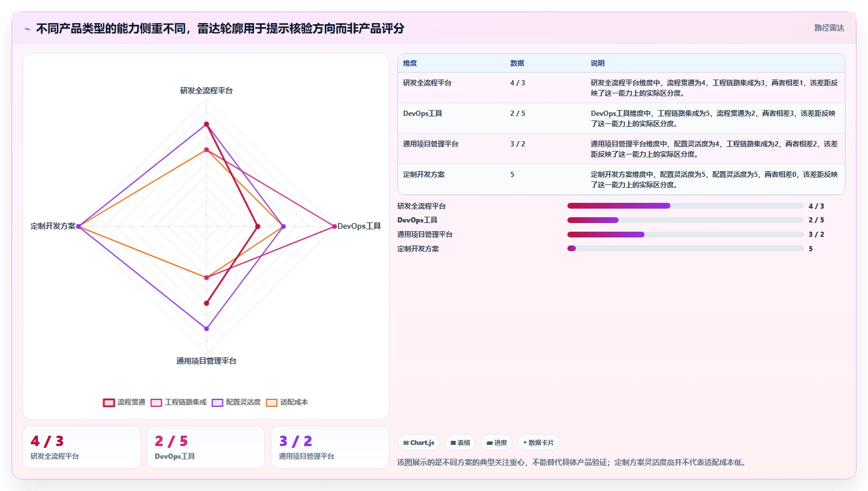The height and width of the screenshot is (491, 868).
Task: Click the 路径雷达 label at top right
Action: click(829, 28)
